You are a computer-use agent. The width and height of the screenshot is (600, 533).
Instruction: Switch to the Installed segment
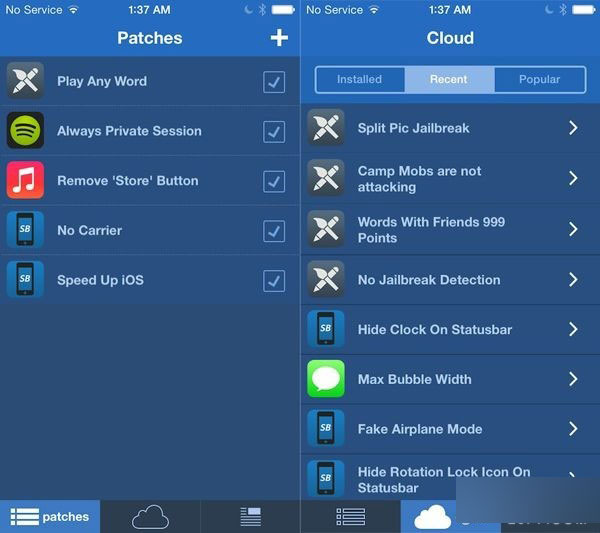[x=360, y=80]
